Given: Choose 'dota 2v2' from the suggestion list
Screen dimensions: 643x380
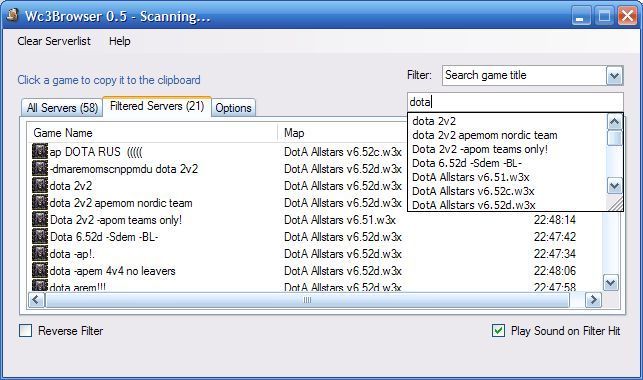Looking at the screenshot, I should (x=434, y=121).
